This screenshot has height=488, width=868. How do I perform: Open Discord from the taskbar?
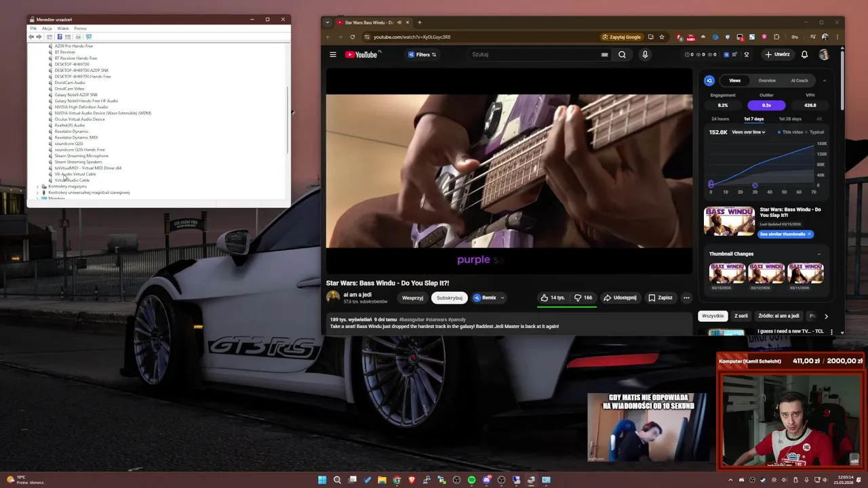tap(486, 480)
